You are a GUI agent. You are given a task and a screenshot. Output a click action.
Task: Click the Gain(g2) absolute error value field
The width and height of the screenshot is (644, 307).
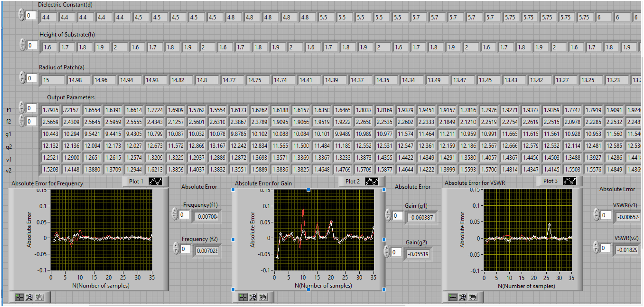418,254
